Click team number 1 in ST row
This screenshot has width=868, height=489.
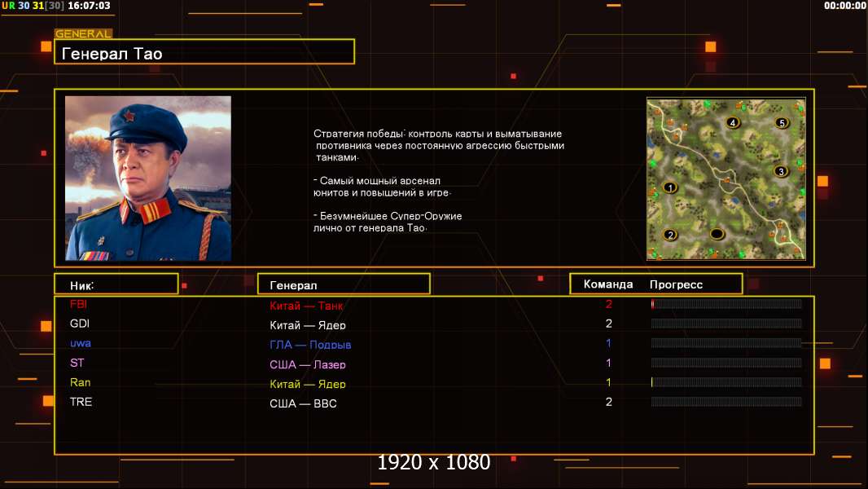tap(609, 363)
